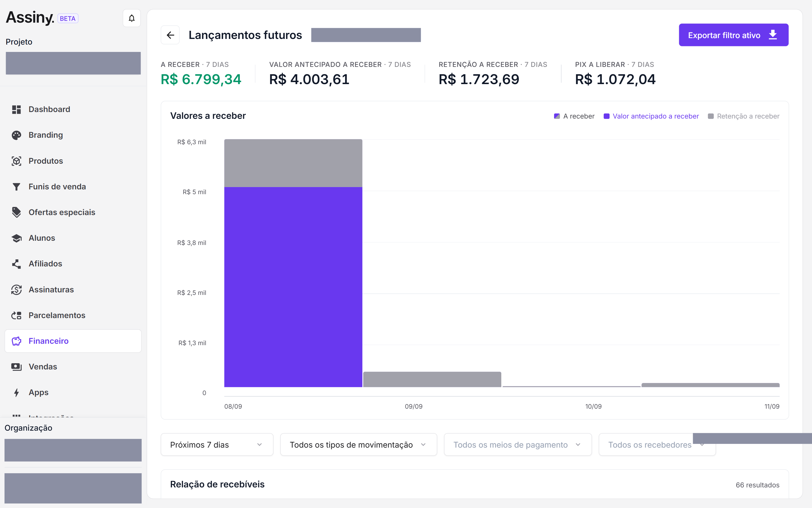Open 'Todos os meios de pagamento' dropdown
812x508 pixels.
point(518,444)
